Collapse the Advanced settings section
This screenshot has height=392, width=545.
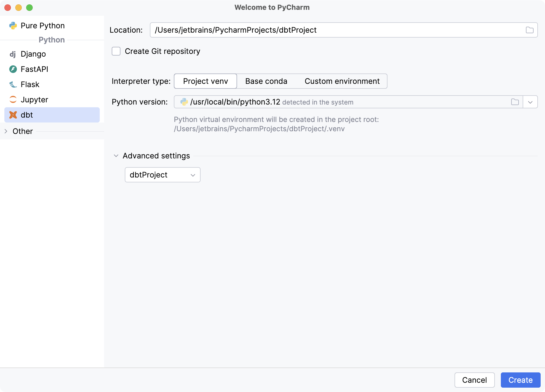pos(117,156)
